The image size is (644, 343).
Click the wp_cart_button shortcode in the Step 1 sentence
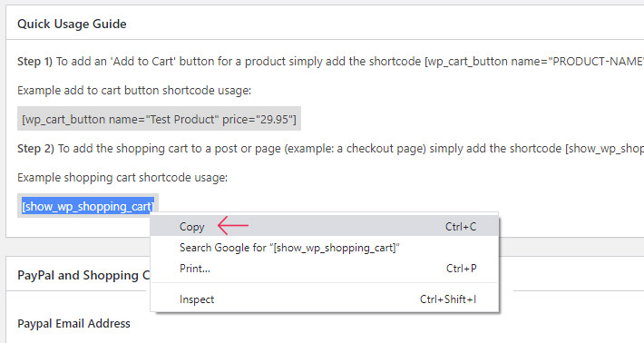[x=534, y=62]
